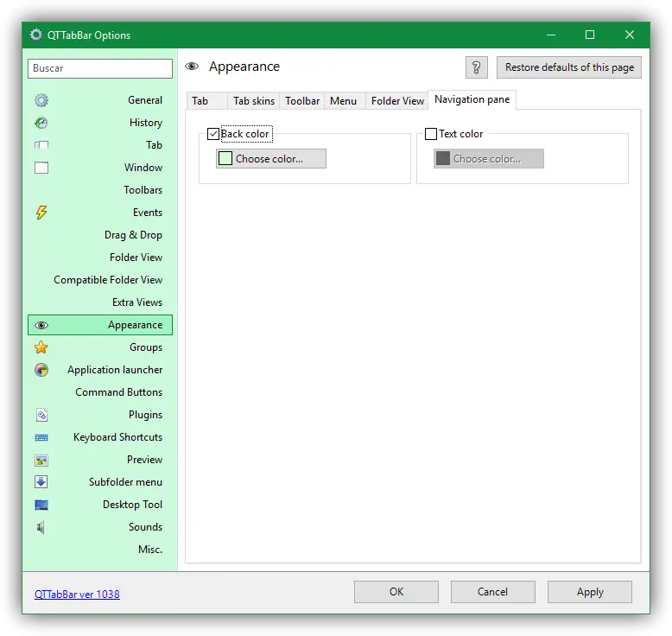Select Folder View in the sidebar
Image resolution: width=672 pixels, height=636 pixels.
coord(100,258)
